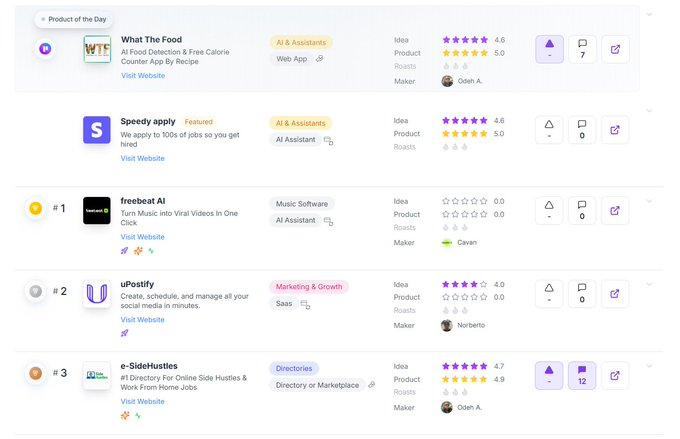
Task: Click devices icon beside Speedy apply AI Assistant
Action: pos(329,141)
